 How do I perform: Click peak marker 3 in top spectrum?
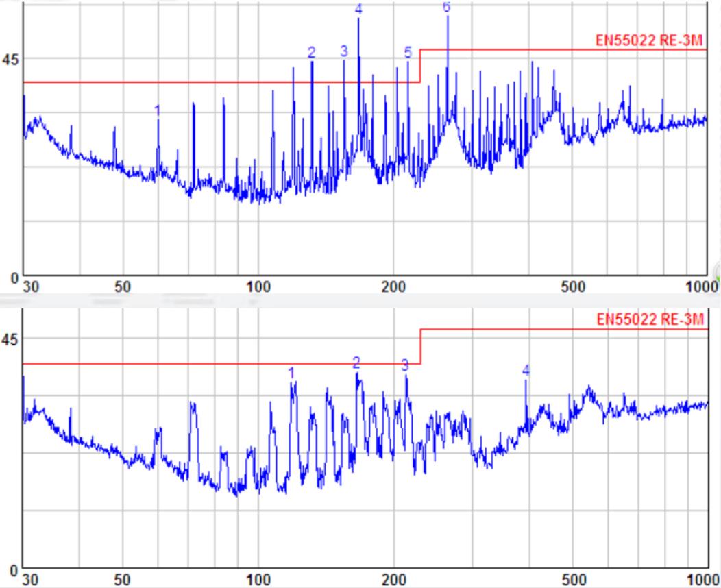[x=344, y=51]
